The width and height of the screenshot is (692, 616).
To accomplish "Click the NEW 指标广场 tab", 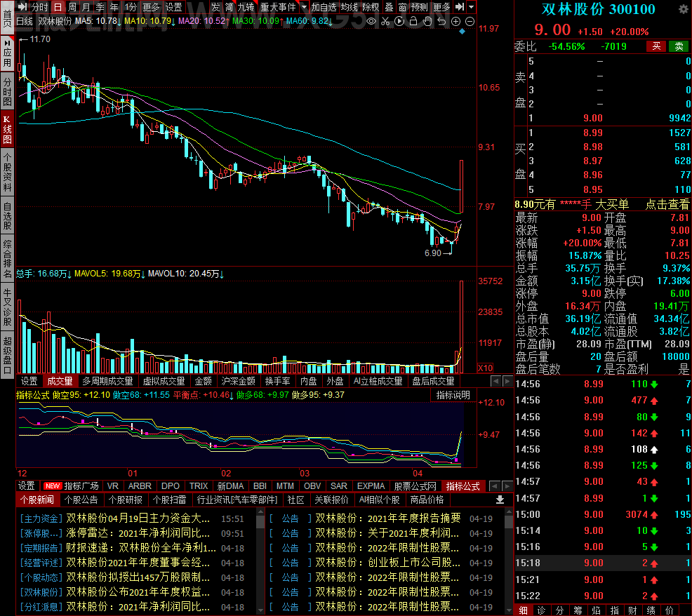I will pos(72,486).
